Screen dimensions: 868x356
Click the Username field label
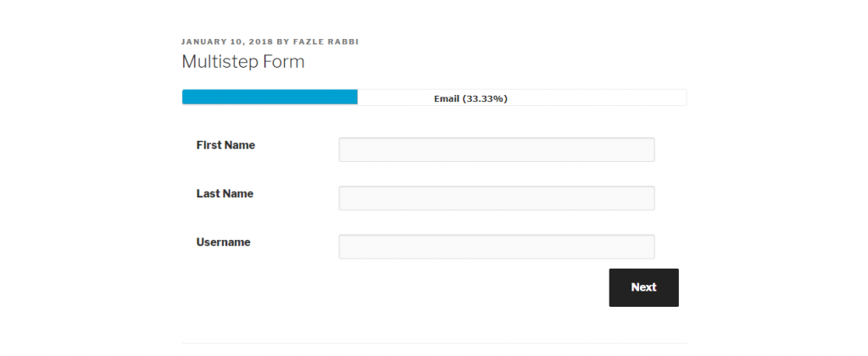tap(223, 242)
